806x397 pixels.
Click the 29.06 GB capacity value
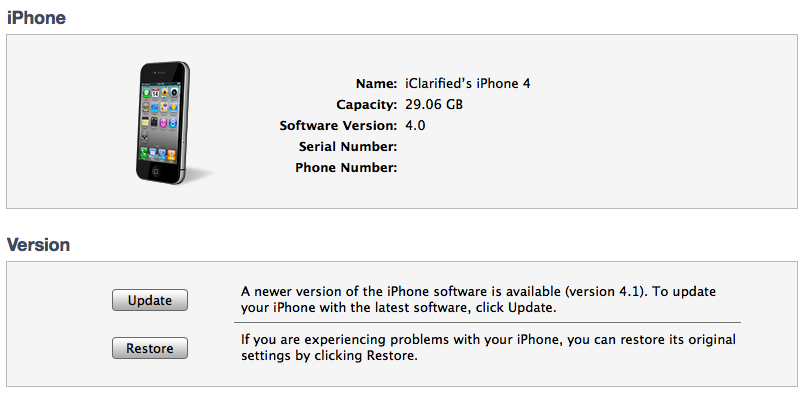point(434,105)
